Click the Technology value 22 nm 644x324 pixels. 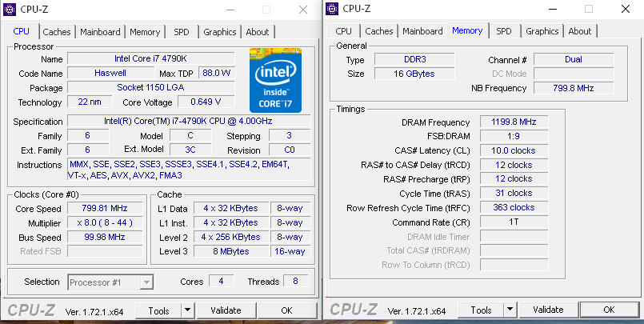point(90,102)
